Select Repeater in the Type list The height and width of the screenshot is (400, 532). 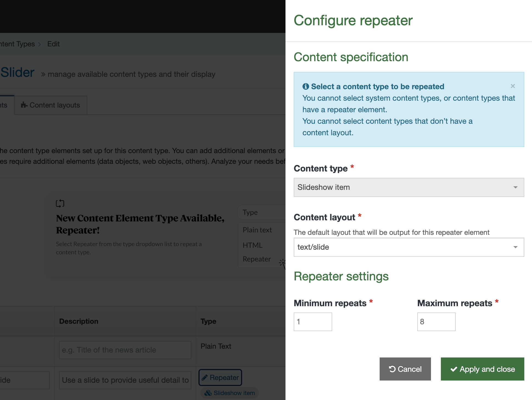[256, 259]
